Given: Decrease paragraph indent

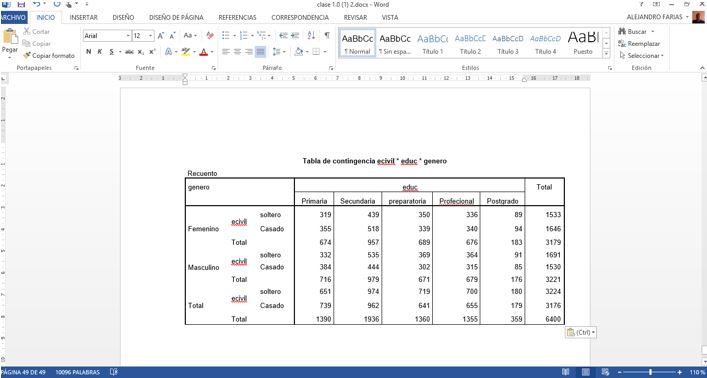Looking at the screenshot, I should [x=283, y=36].
